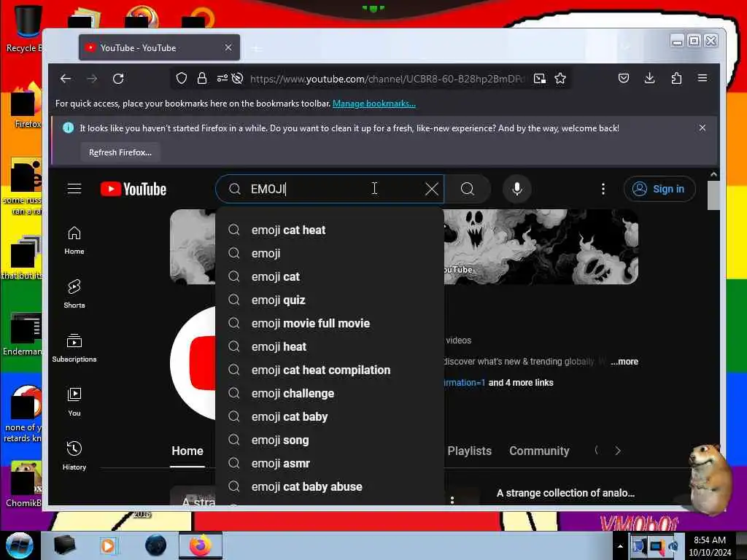Switch to the Playlists tab
This screenshot has width=747, height=560.
click(x=469, y=451)
